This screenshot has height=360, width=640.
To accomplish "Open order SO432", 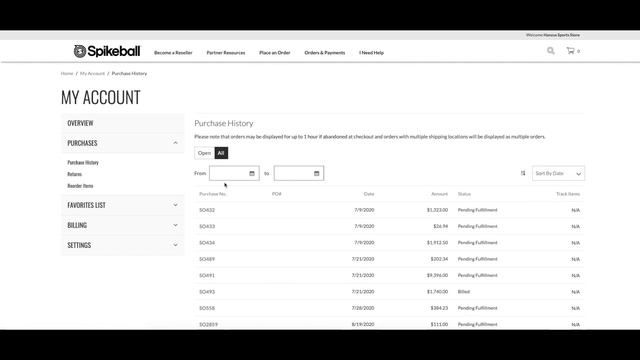I will (207, 210).
